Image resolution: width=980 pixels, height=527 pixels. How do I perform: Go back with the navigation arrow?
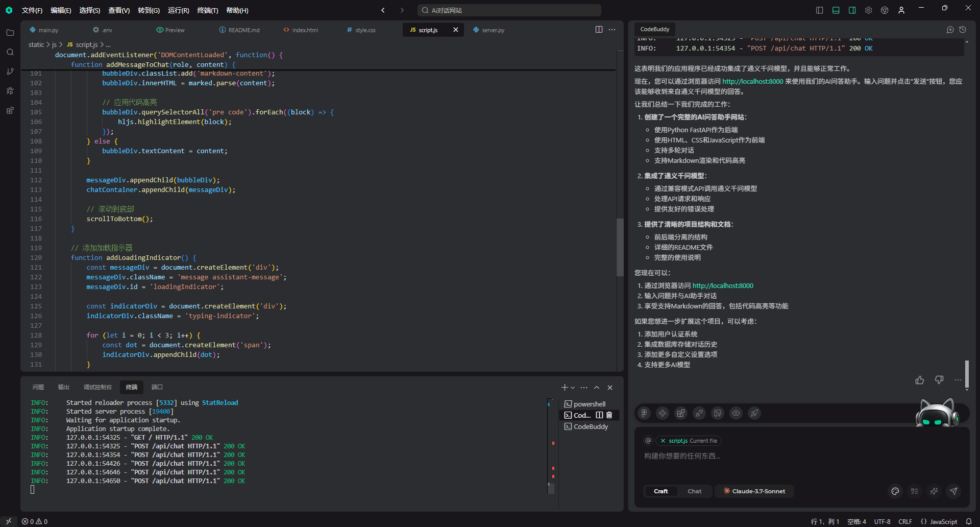pos(383,10)
